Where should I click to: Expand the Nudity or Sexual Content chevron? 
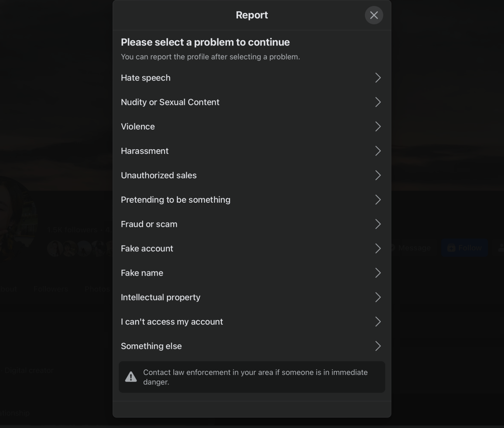(378, 102)
